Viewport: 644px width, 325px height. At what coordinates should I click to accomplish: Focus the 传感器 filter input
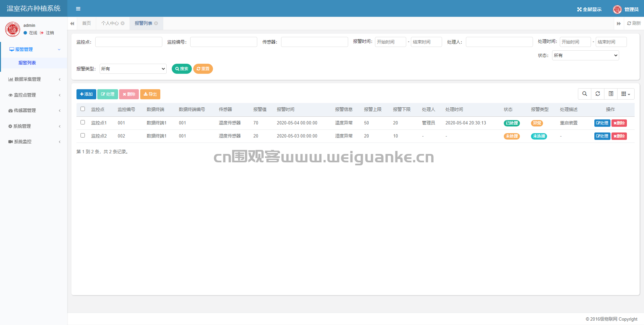click(x=315, y=42)
